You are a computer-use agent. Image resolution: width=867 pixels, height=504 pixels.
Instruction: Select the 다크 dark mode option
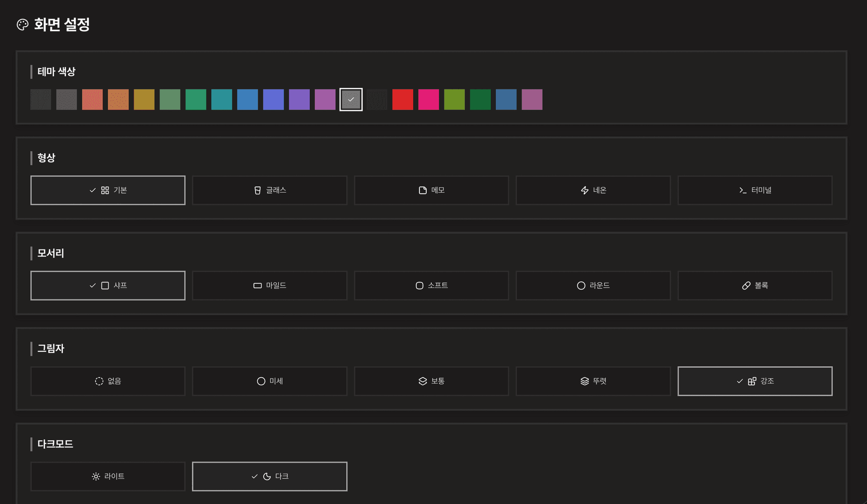click(x=270, y=476)
